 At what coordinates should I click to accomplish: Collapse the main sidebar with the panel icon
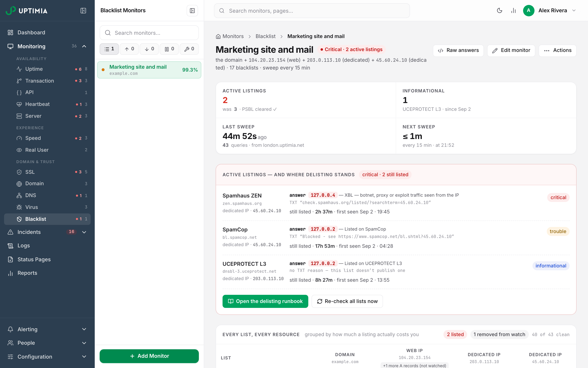point(83,11)
